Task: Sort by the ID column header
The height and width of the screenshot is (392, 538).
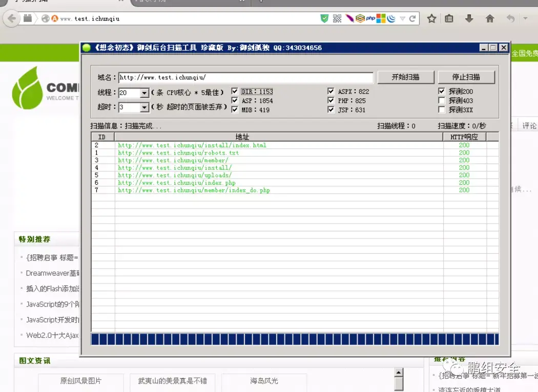Action: [x=104, y=137]
